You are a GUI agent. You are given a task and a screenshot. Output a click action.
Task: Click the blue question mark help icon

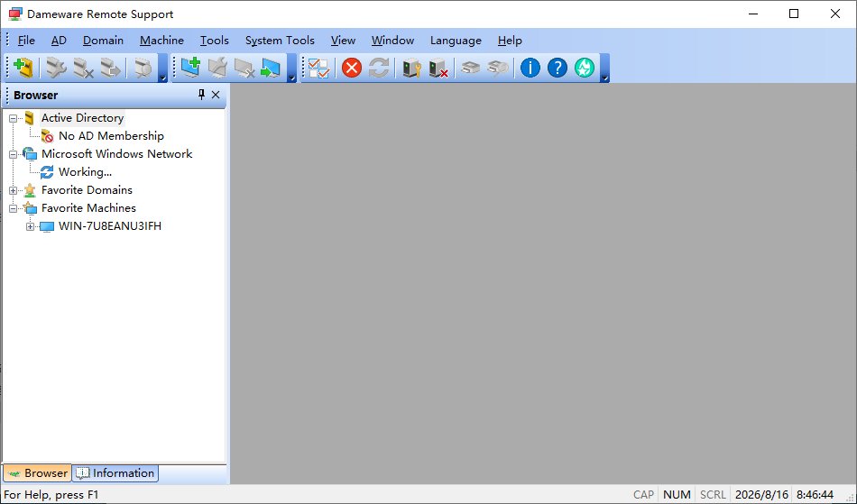coord(558,69)
